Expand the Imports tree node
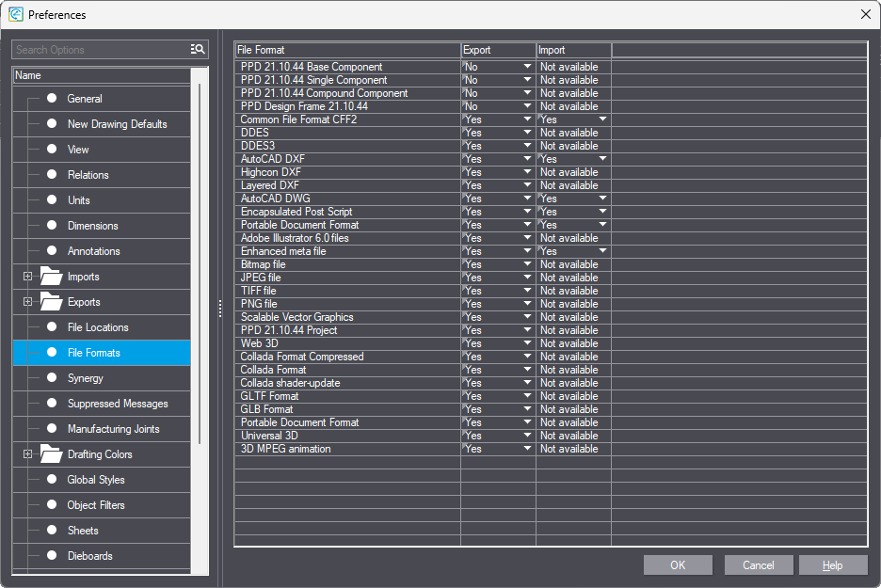Screen dimensions: 881x588 coord(27,277)
